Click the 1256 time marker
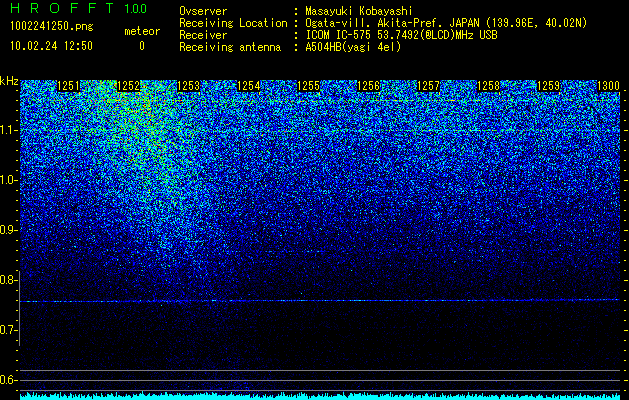Viewport: 629px width, 400px height. coord(369,86)
